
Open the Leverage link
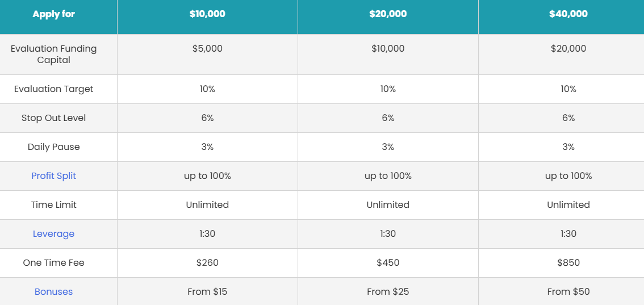[x=54, y=234]
